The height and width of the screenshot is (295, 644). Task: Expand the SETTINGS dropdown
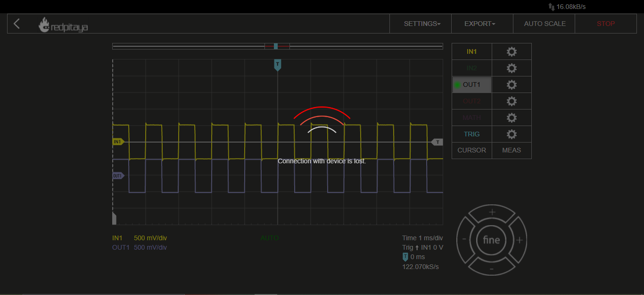click(x=421, y=24)
